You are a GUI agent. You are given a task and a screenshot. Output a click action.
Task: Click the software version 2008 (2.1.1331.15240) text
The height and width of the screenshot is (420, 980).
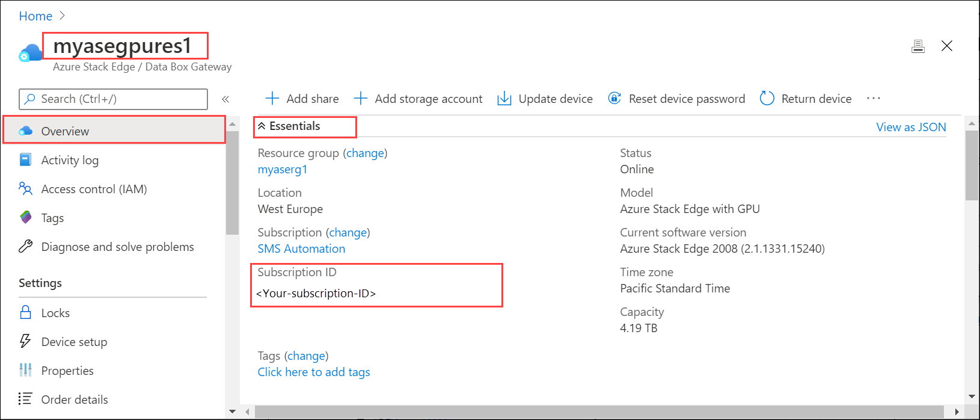[722, 249]
